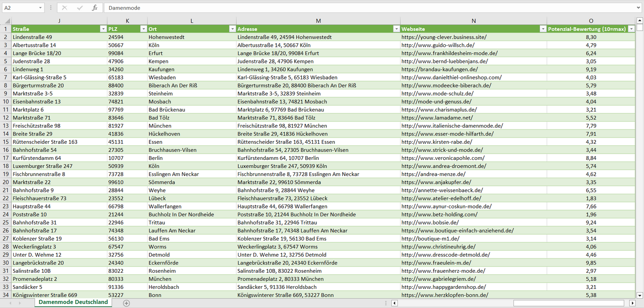Select column M header
Screen dimensions: 644x308
tap(318, 21)
